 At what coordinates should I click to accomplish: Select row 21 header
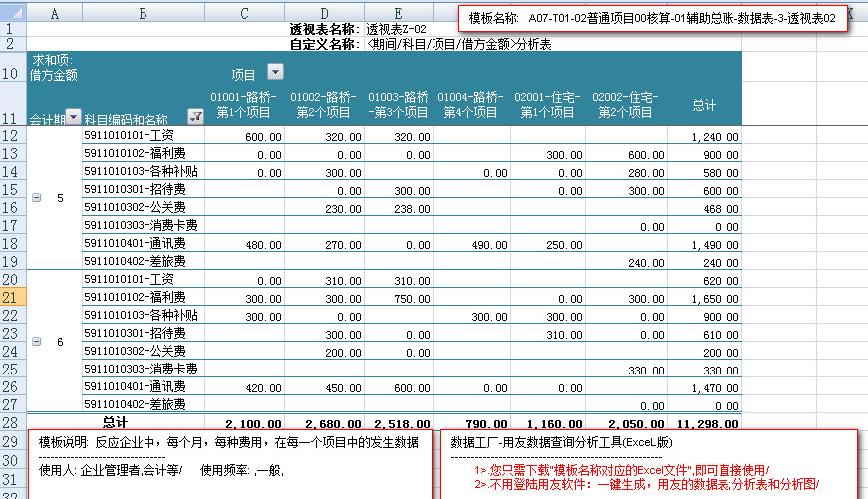(x=13, y=297)
